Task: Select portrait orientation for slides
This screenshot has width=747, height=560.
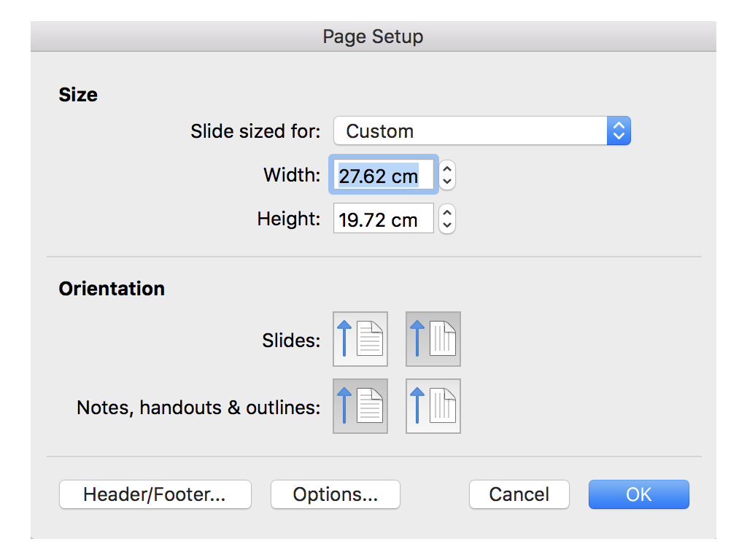Action: pos(360,339)
